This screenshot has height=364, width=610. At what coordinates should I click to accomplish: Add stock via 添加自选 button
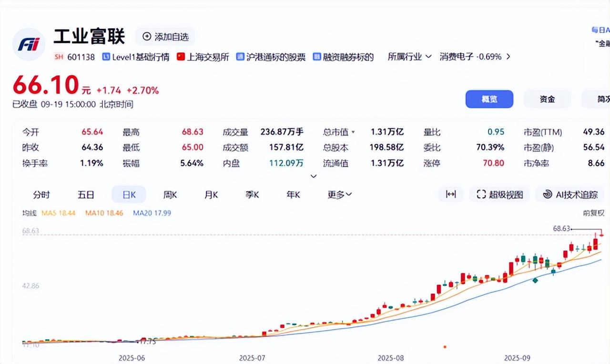165,37
